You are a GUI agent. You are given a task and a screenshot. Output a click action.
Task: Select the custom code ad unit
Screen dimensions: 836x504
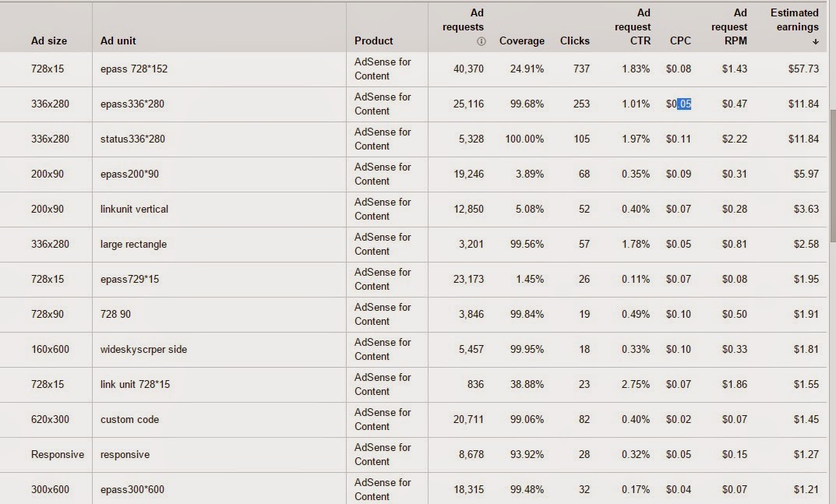coord(129,419)
